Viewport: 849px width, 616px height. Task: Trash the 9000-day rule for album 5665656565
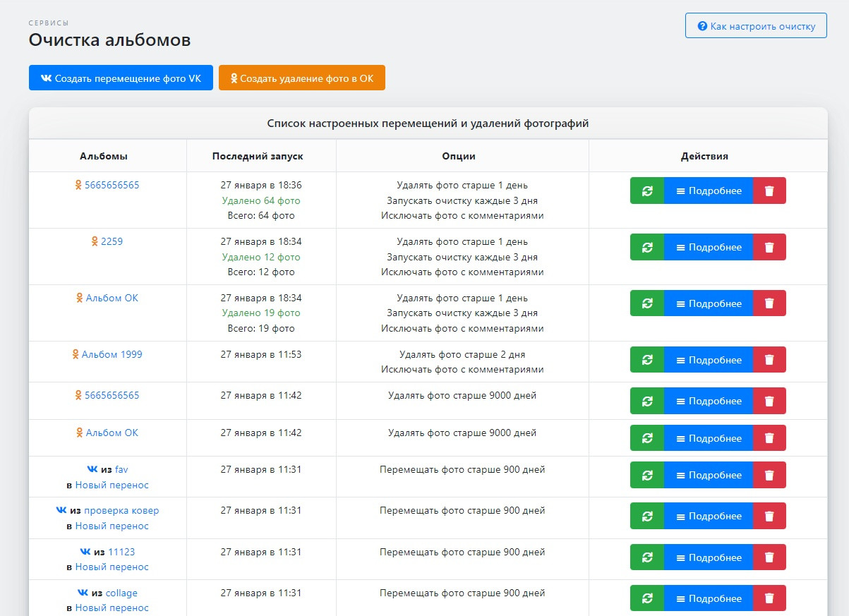tap(769, 401)
